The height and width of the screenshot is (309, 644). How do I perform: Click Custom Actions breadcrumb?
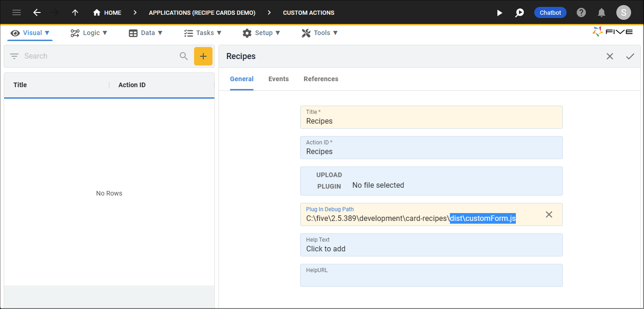[x=309, y=13]
